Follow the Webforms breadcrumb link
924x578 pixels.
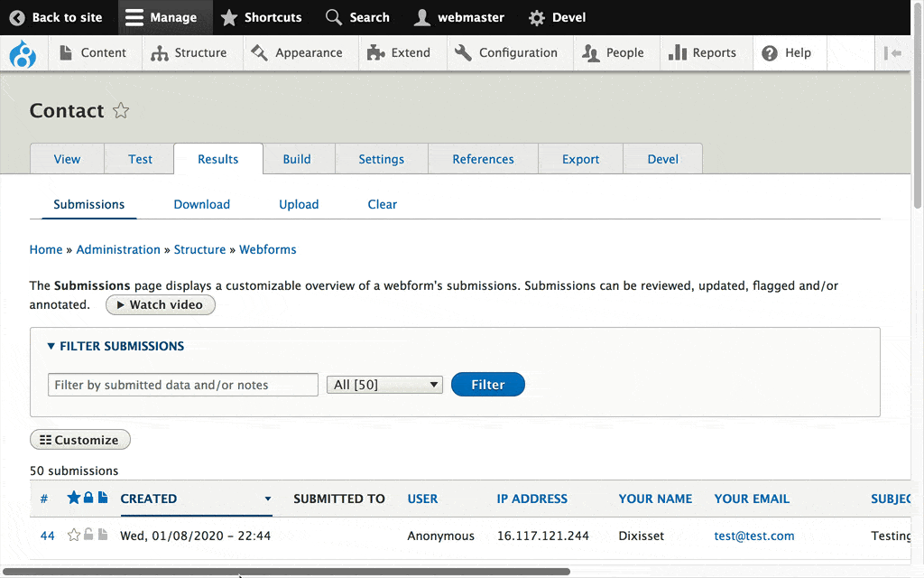267,249
